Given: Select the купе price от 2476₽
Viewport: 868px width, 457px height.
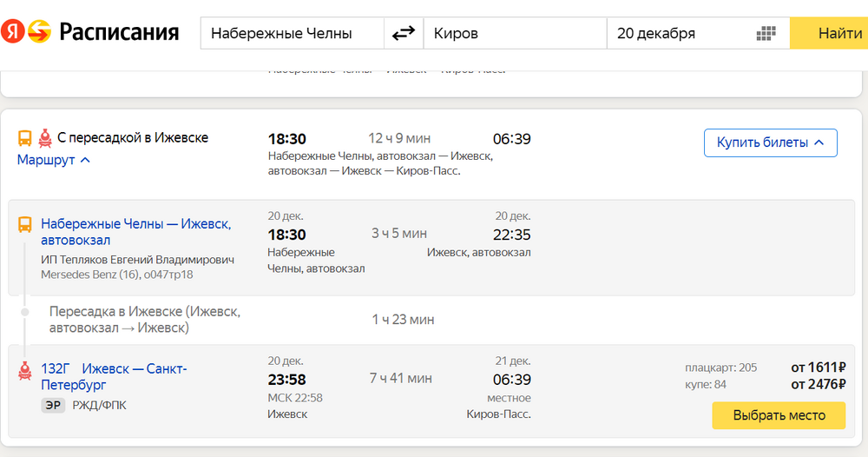Looking at the screenshot, I should click(819, 384).
